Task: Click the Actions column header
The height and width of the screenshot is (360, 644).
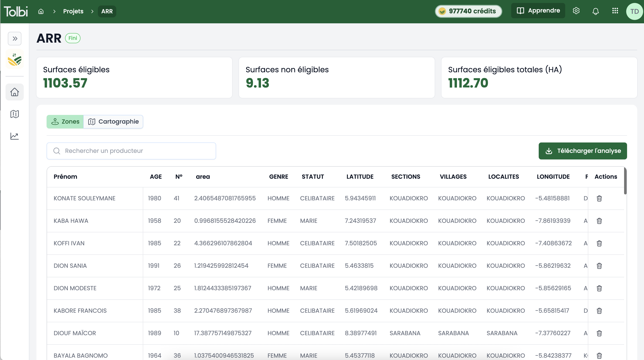Action: pyautogui.click(x=606, y=177)
